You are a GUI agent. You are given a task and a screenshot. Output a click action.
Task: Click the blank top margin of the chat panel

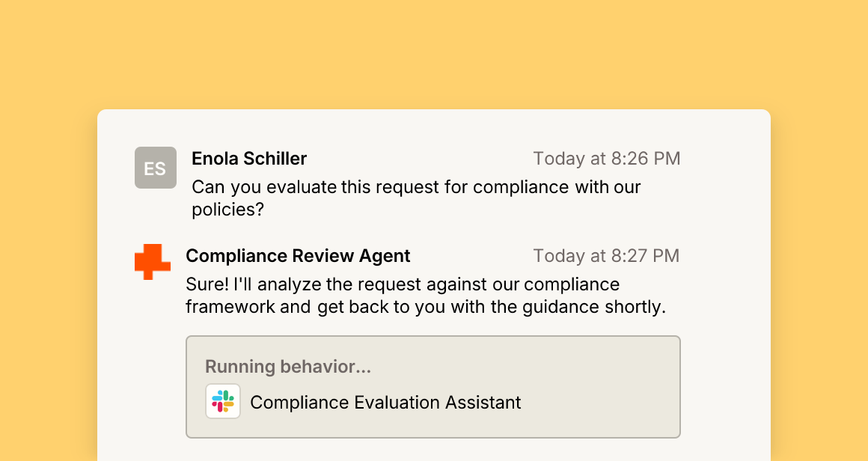[434, 127]
